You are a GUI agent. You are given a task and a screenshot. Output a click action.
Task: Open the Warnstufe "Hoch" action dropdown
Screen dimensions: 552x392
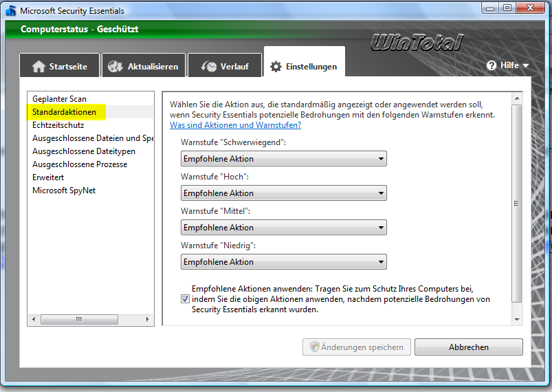point(284,193)
